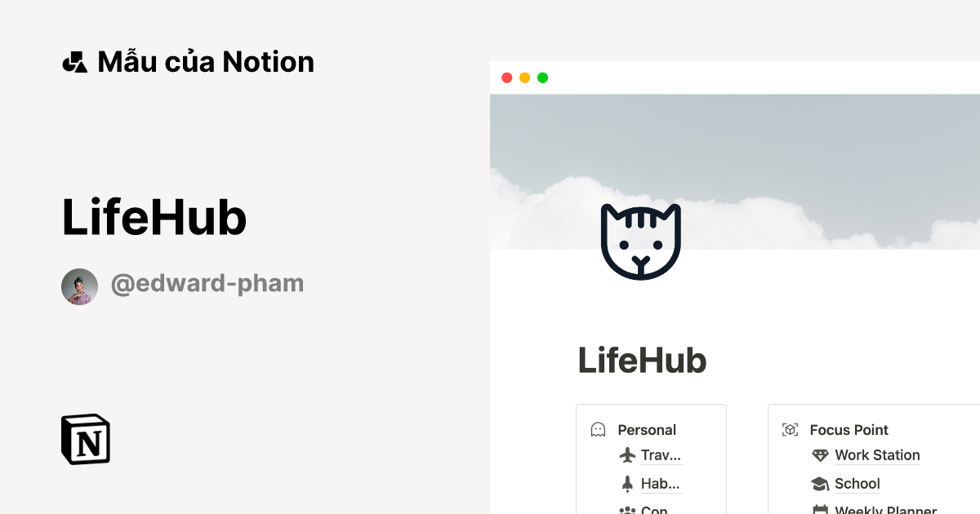Select the airplane icon next to Travel
The image size is (980, 514).
[626, 454]
